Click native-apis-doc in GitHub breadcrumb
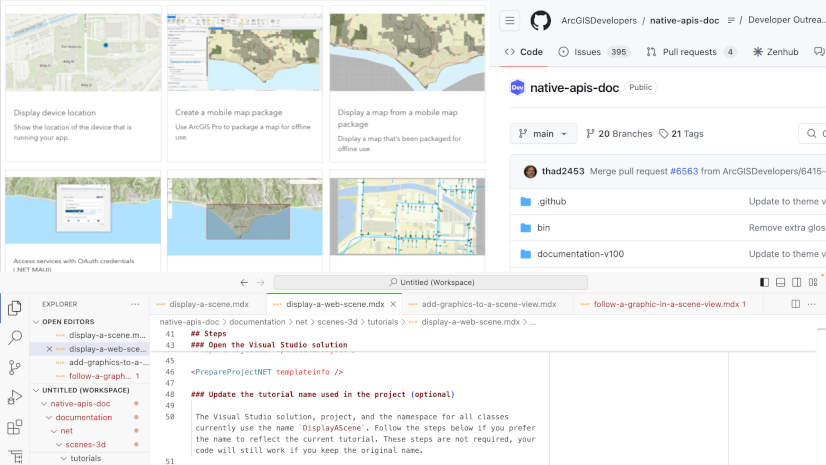Image resolution: width=826 pixels, height=465 pixels. tap(684, 21)
